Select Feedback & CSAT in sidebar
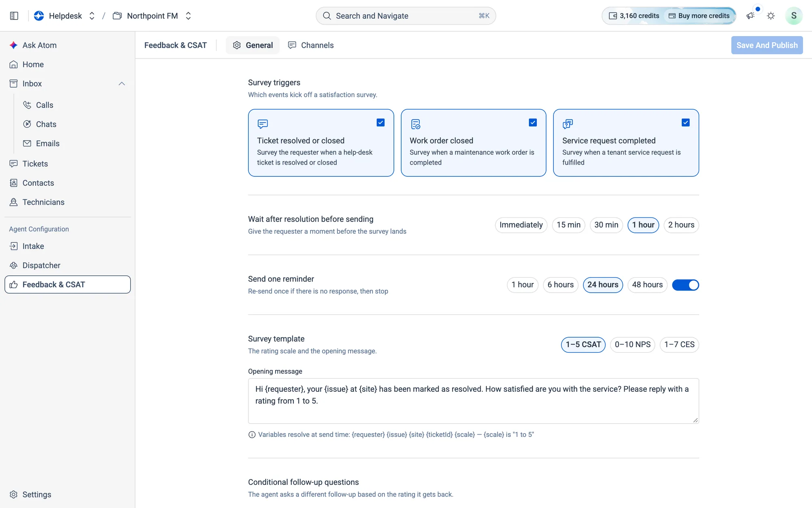 point(67,284)
